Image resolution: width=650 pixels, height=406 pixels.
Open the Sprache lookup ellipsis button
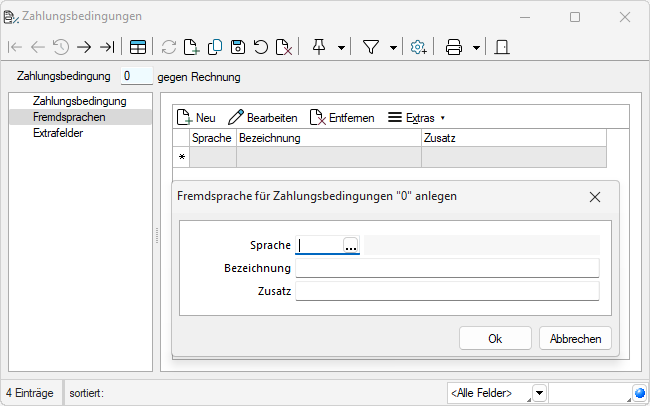tap(350, 245)
